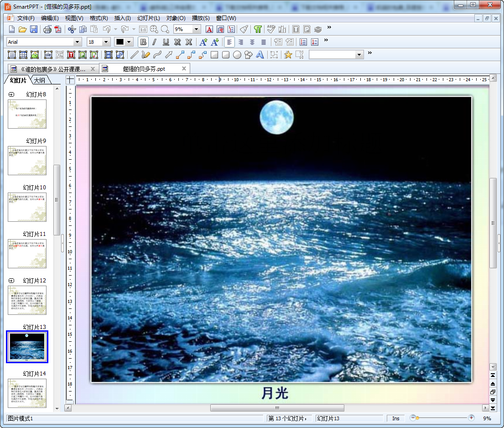This screenshot has width=504, height=428.
Task: Click the horizontal scrollbar under the slide
Action: (x=277, y=408)
